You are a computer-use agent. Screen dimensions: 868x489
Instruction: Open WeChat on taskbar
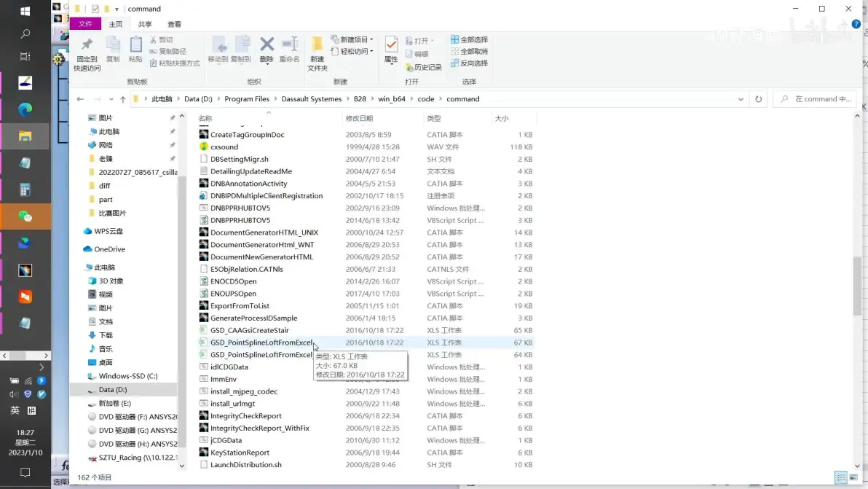click(x=25, y=216)
